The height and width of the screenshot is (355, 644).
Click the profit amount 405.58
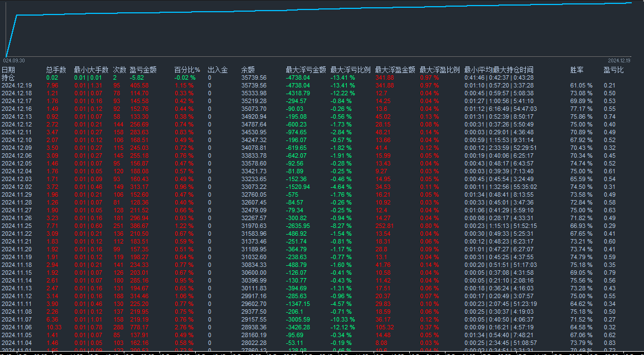(x=139, y=85)
